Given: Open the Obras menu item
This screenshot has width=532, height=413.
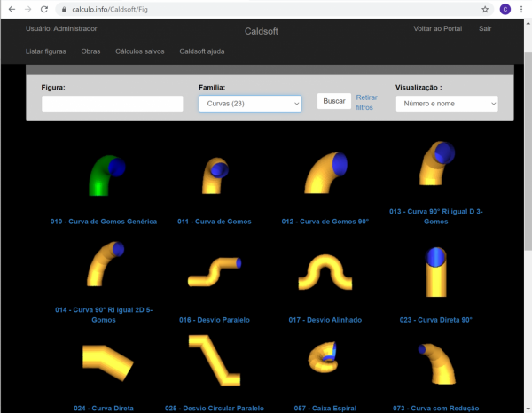Looking at the screenshot, I should (x=90, y=51).
